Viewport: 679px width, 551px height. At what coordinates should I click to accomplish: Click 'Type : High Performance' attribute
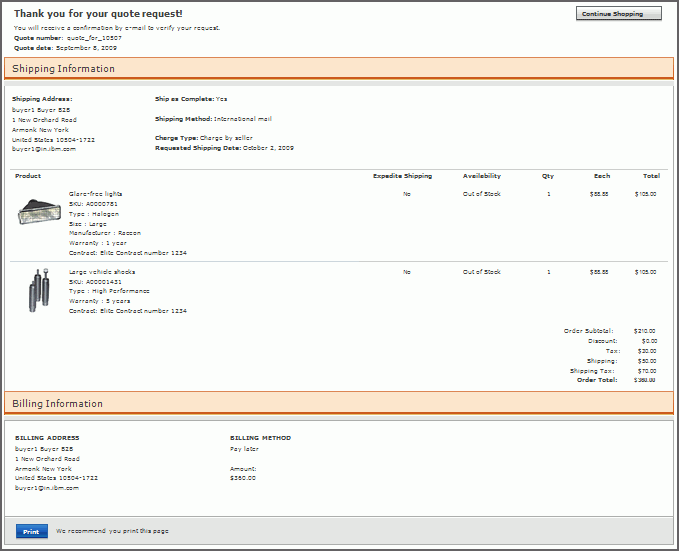coord(109,291)
